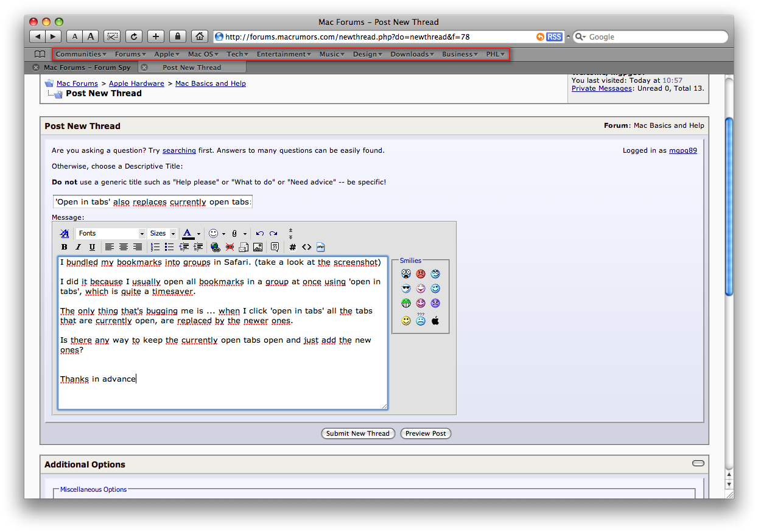Show all bookmarks with open-book icon
This screenshot has width=758, height=532.
coord(40,54)
